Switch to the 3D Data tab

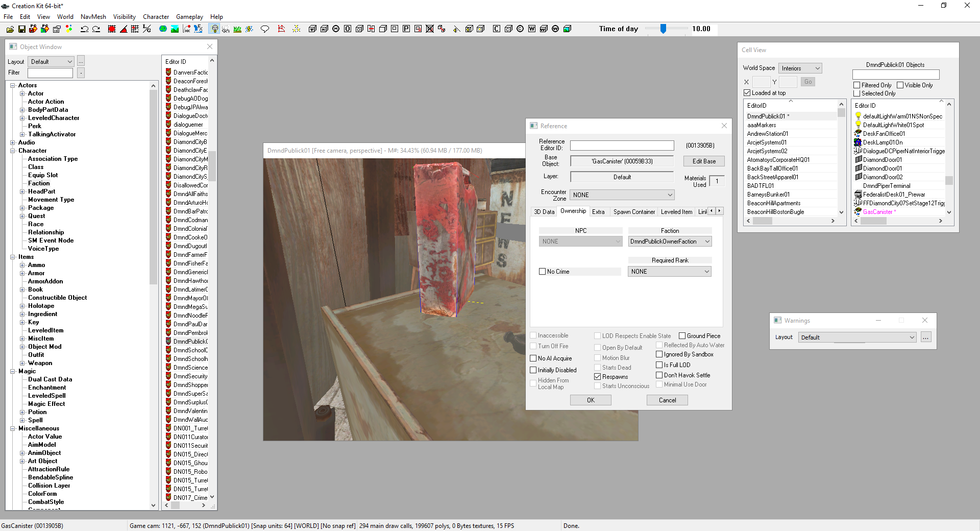coord(544,212)
